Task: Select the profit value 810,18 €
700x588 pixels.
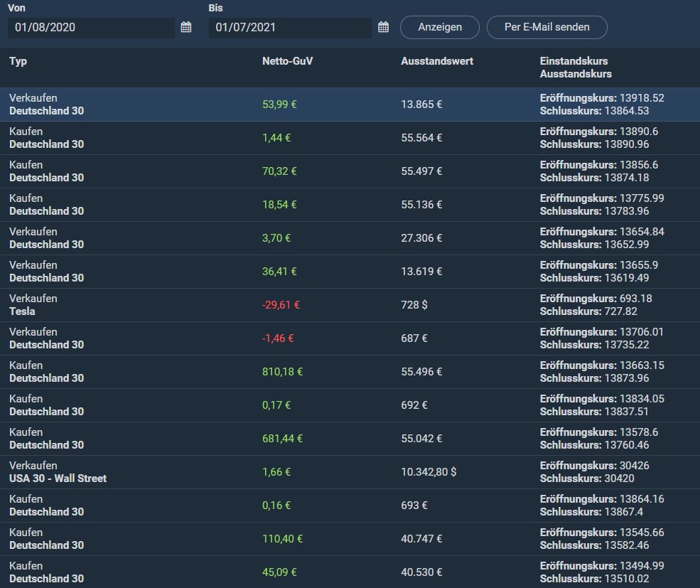Action: click(x=283, y=372)
